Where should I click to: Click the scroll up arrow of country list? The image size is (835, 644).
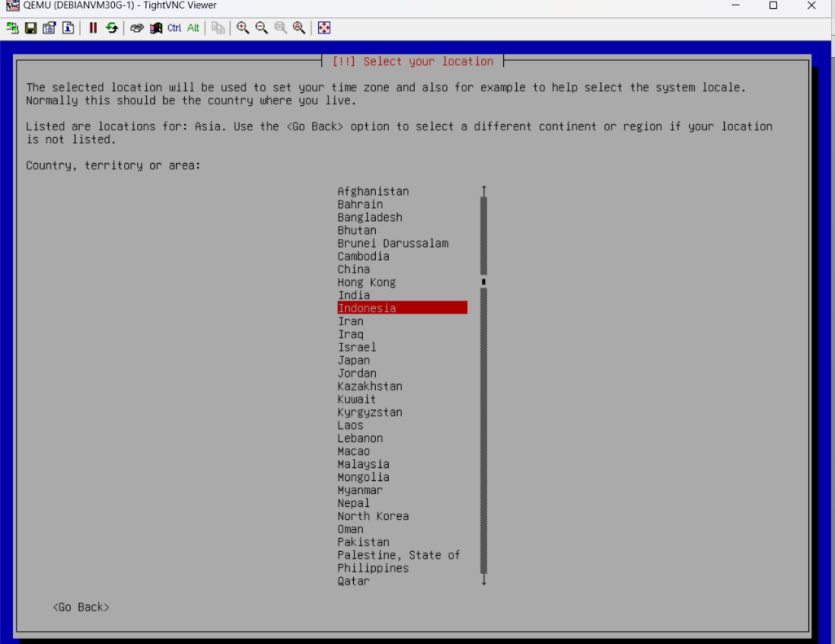click(484, 190)
